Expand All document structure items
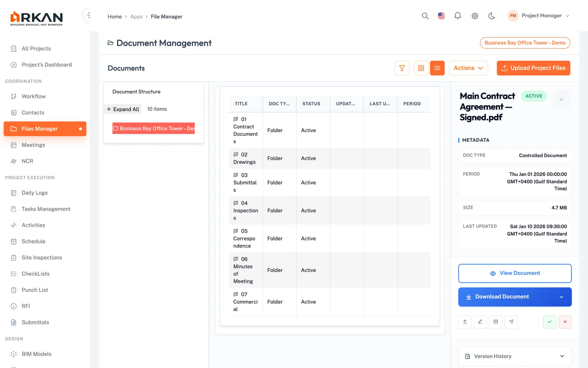588x368 pixels. click(x=123, y=109)
